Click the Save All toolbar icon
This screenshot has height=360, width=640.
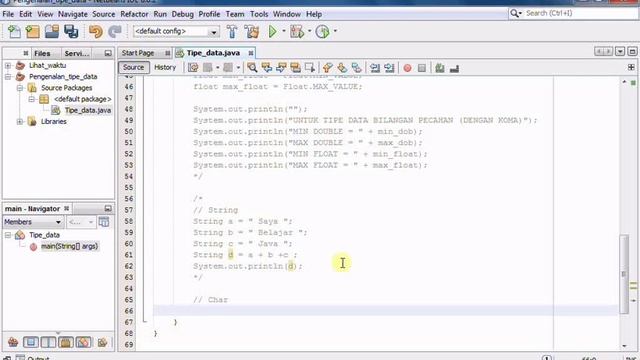[71, 31]
